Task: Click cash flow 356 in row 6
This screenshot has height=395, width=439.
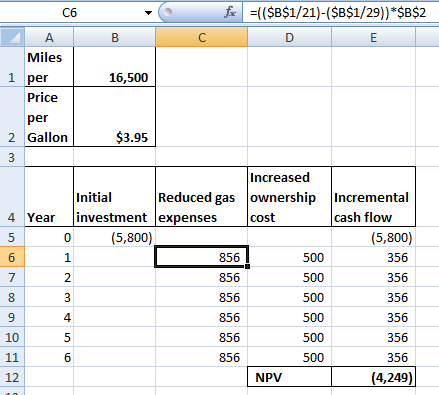Action: point(373,257)
